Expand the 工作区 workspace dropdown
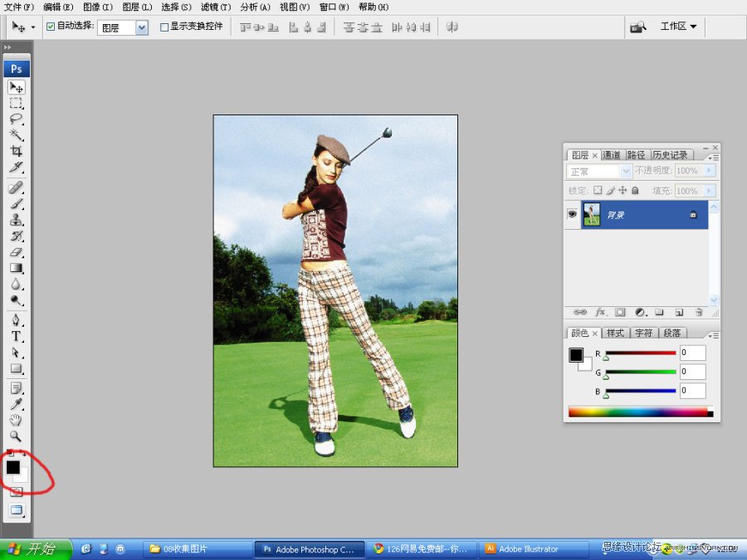This screenshot has height=560, width=747. (678, 27)
